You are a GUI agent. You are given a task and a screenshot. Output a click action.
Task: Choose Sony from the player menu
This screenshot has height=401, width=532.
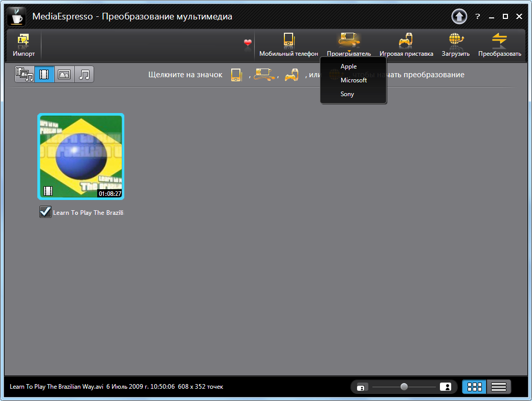click(x=347, y=94)
